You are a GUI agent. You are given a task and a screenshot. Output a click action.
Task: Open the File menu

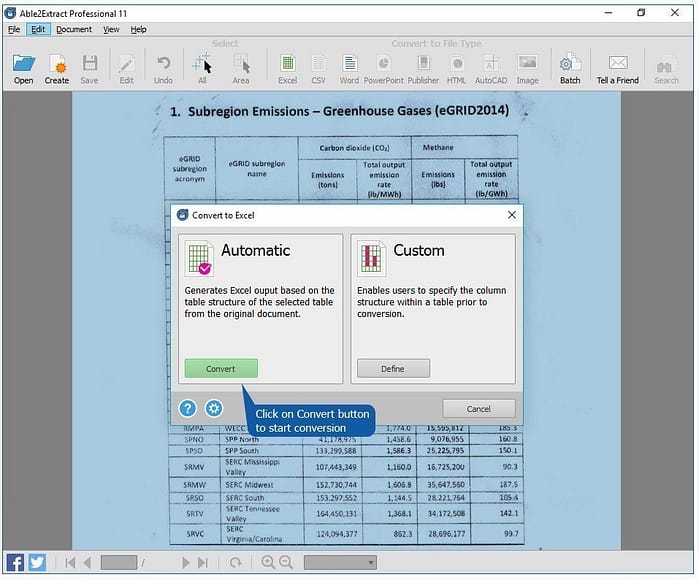click(14, 29)
